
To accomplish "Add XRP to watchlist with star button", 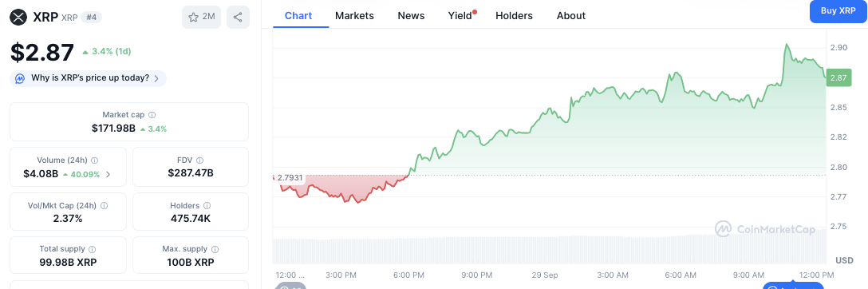I will 202,17.
